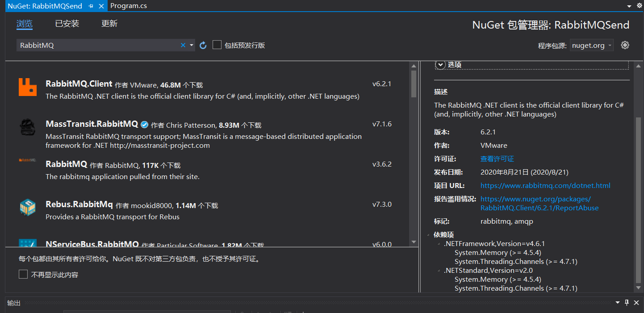
Task: Close the NuGet: RabbitMQSend tab
Action: click(x=101, y=6)
